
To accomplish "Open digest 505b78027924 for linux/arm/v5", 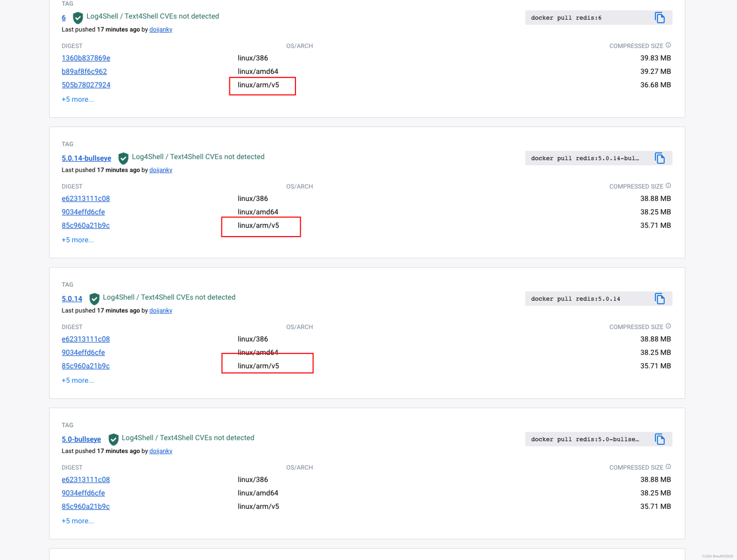I will (x=86, y=85).
